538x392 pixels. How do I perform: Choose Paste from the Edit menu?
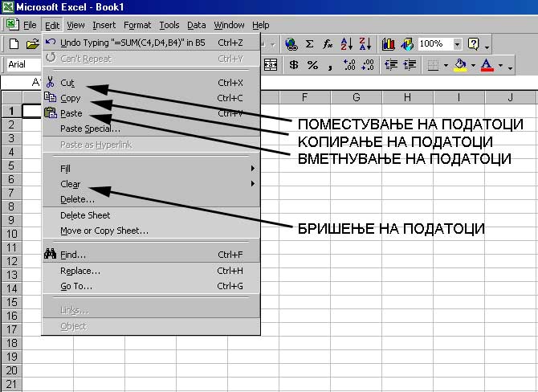coord(151,113)
